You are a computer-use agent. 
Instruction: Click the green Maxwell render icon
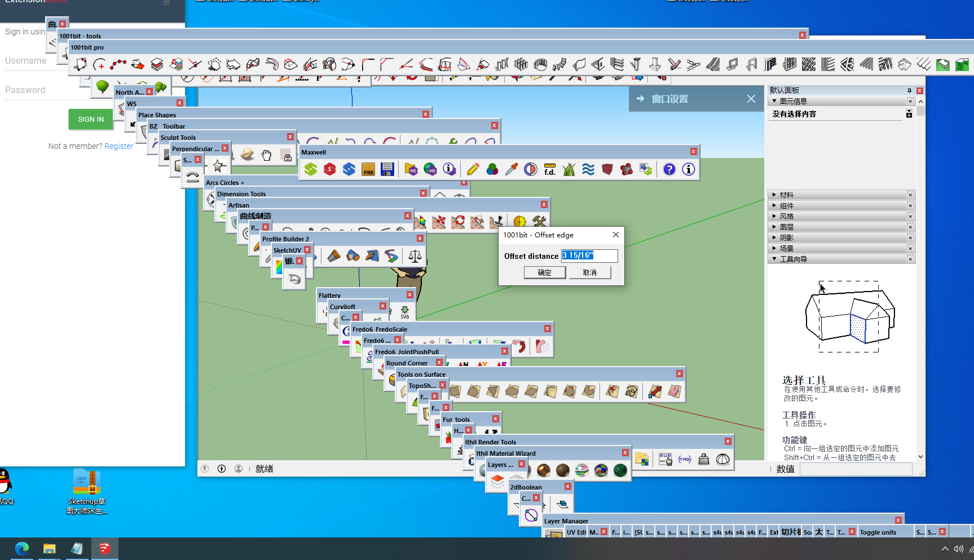(311, 169)
